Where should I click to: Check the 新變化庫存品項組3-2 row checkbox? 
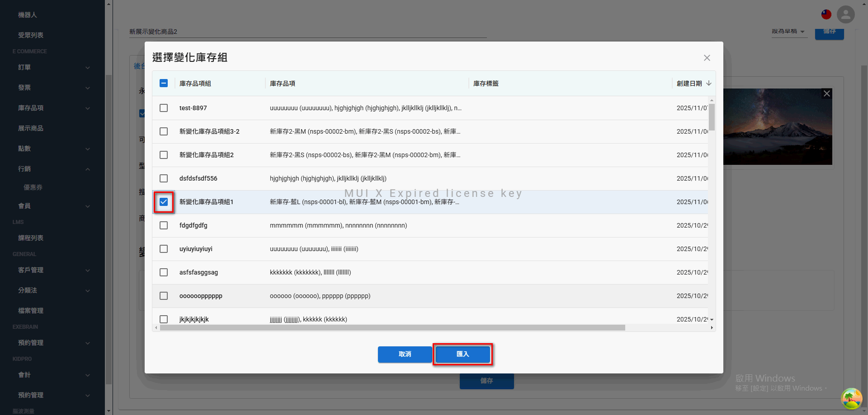164,131
